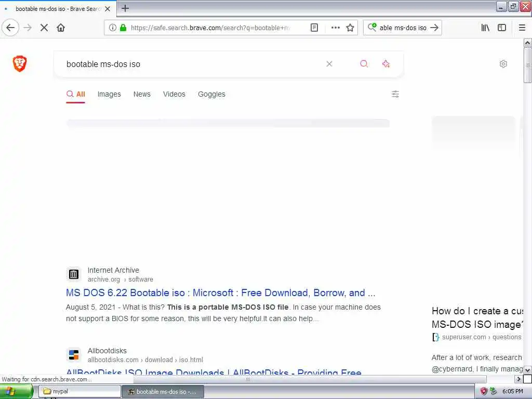
Task: Click the forward navigation arrow
Action: (28, 28)
